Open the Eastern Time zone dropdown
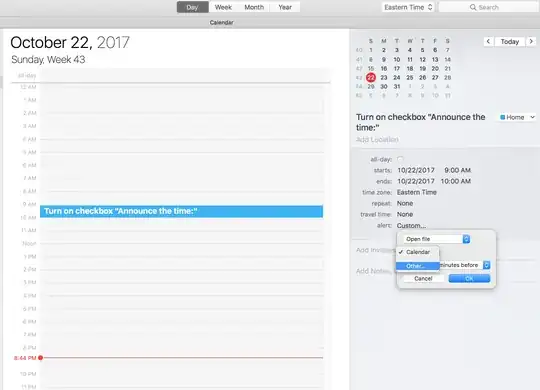The height and width of the screenshot is (390, 540). point(408,7)
